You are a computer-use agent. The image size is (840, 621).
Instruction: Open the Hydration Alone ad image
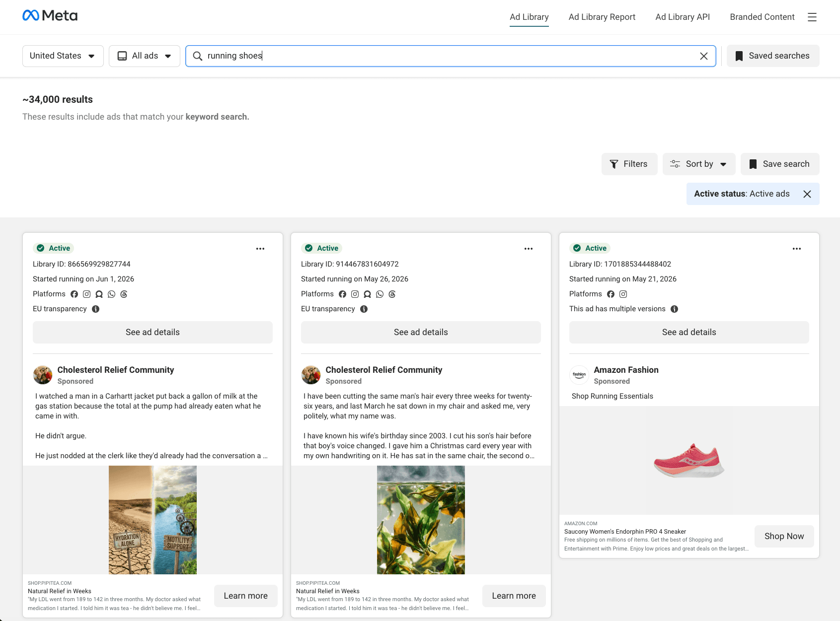point(153,520)
